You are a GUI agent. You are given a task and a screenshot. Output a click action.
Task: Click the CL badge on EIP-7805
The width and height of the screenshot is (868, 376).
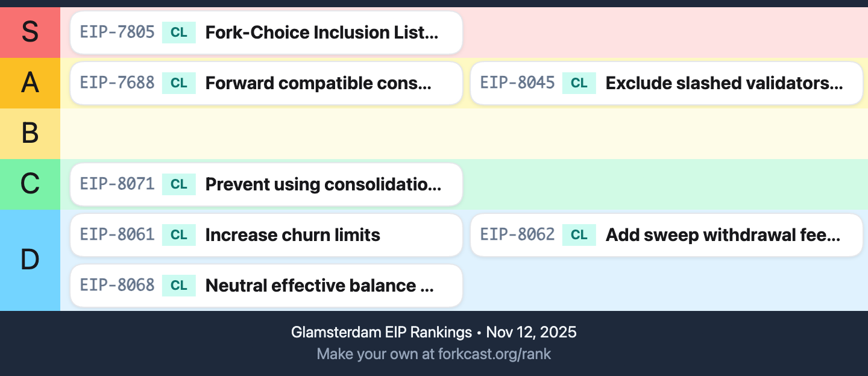click(x=179, y=33)
